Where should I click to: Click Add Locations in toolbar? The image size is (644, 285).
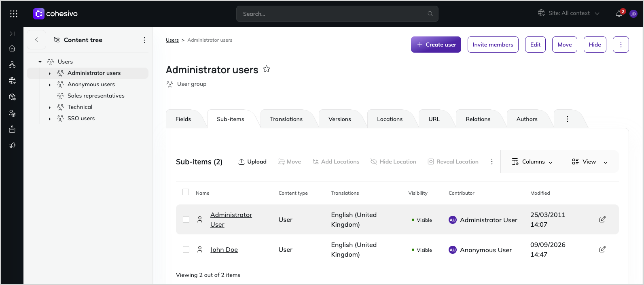pyautogui.click(x=336, y=162)
